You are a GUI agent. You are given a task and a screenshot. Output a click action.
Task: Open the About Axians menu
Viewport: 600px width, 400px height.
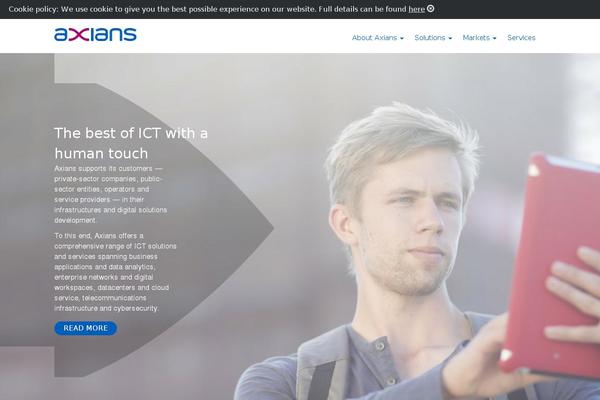[x=374, y=38]
